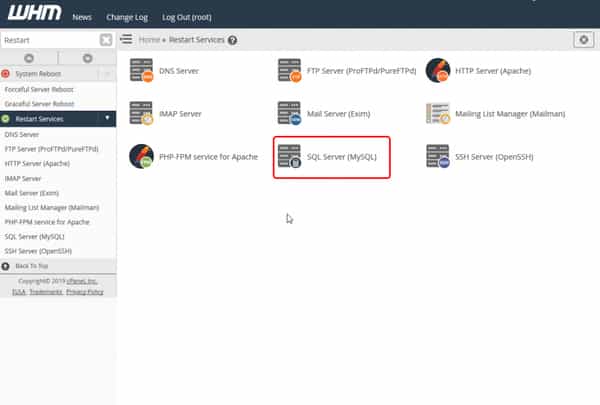Open Privacy Policy footer link
Viewport: 600px width, 405px height.
[85, 292]
